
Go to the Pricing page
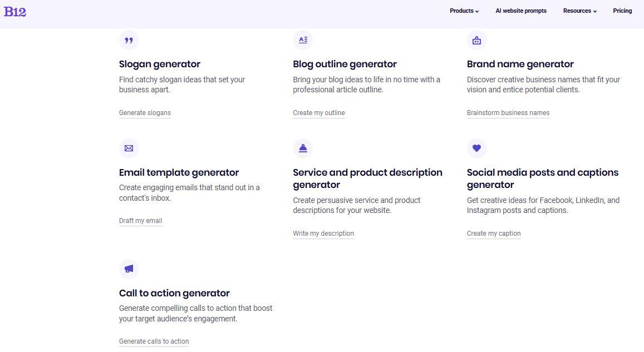click(622, 11)
